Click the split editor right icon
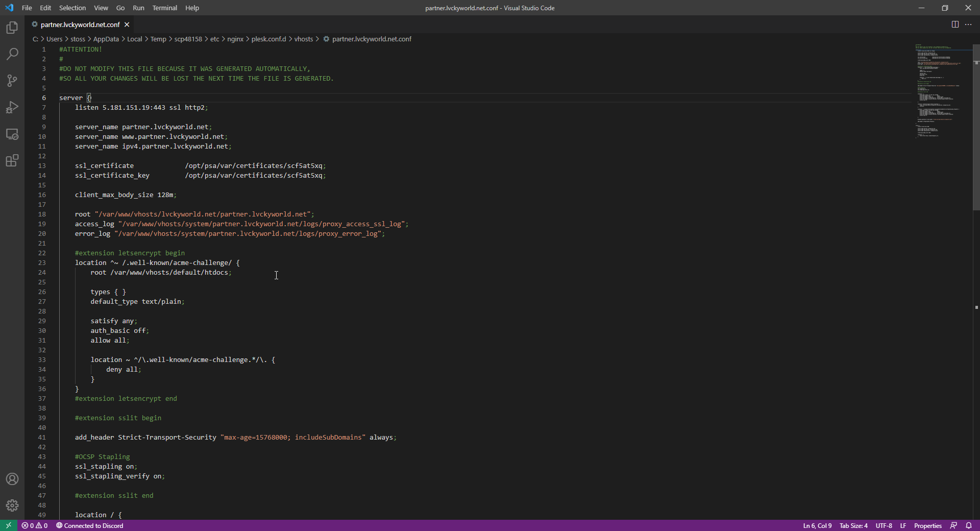Image resolution: width=980 pixels, height=531 pixels. pyautogui.click(x=955, y=25)
